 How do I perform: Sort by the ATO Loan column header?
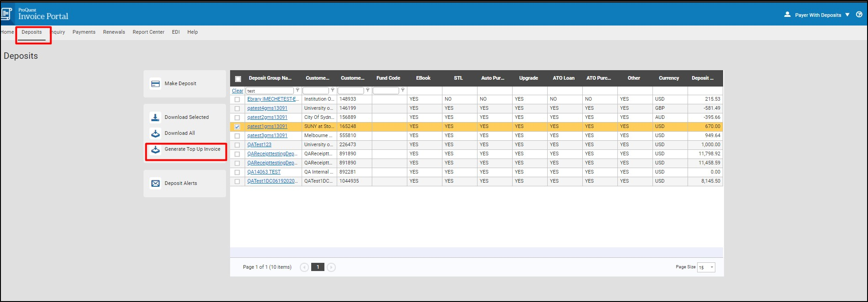[564, 78]
